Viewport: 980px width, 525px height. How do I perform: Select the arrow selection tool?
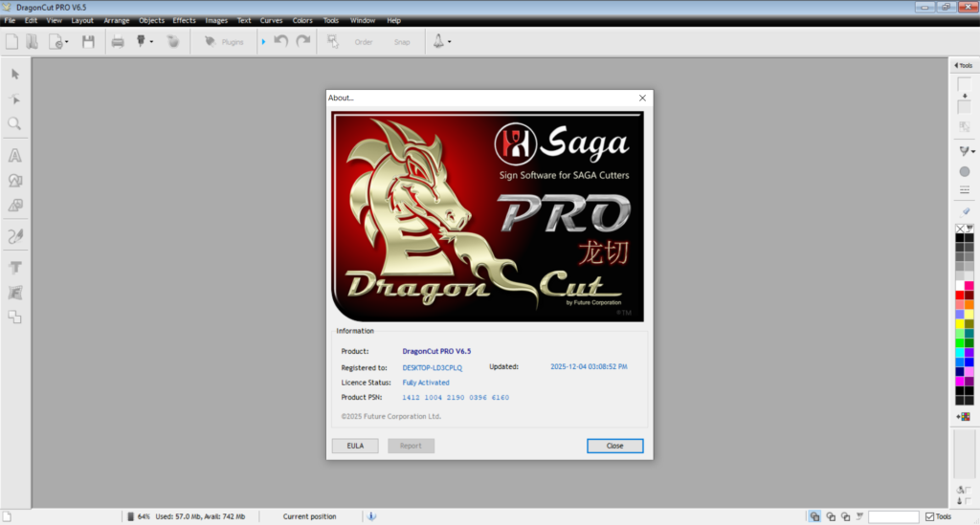click(15, 74)
